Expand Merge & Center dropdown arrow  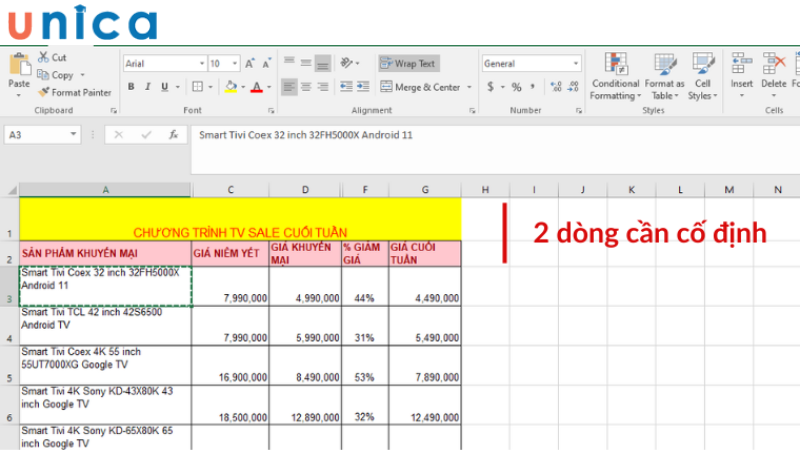(x=469, y=87)
